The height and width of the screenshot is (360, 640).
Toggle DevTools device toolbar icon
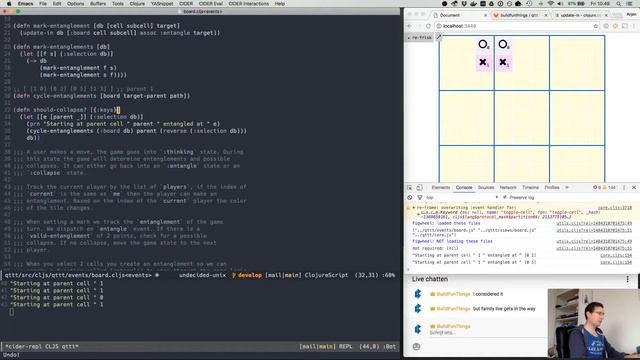coord(419,188)
